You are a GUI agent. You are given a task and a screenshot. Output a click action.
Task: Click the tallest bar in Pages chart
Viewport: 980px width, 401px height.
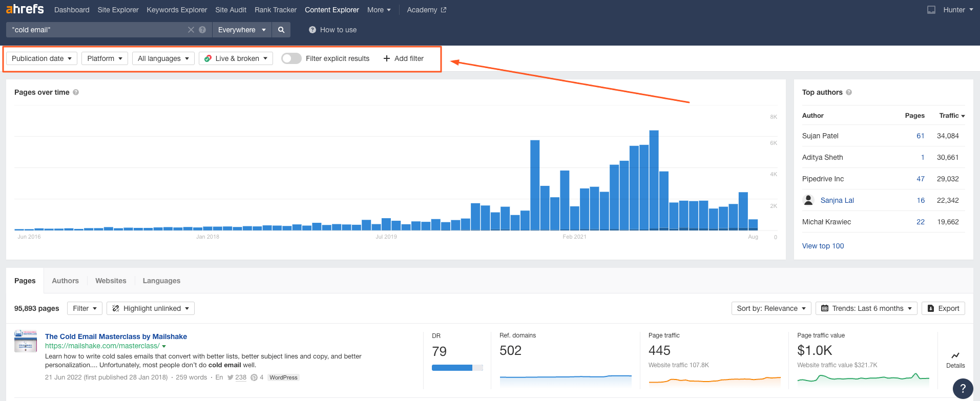pos(654,180)
